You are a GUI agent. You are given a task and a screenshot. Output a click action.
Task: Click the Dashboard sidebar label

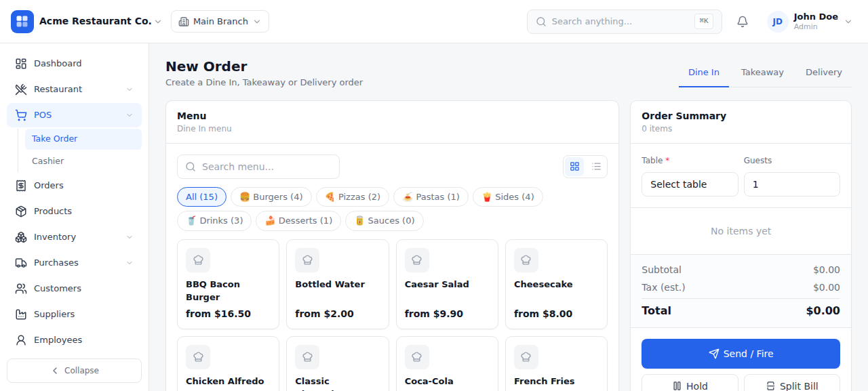[x=58, y=64]
